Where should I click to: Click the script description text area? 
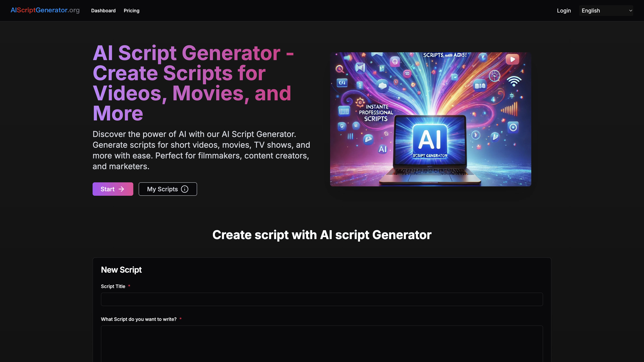click(x=322, y=345)
